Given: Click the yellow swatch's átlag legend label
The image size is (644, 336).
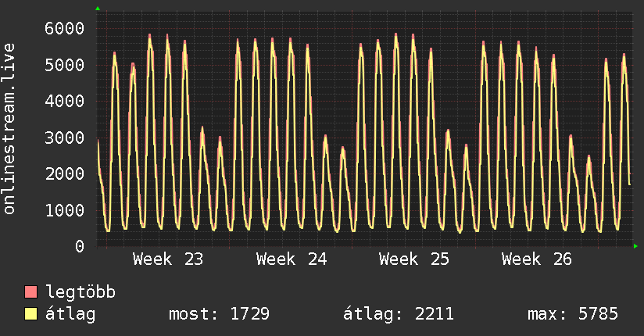Looking at the screenshot, I should point(70,314).
